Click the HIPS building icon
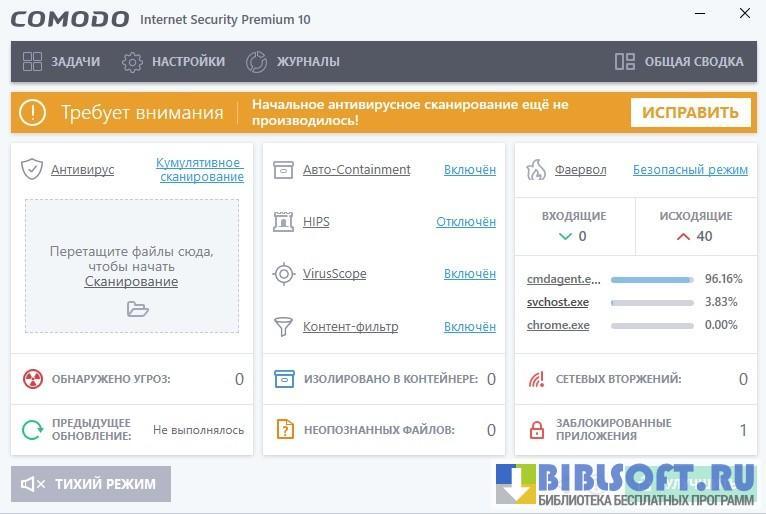Image resolution: width=766 pixels, height=514 pixels. pyautogui.click(x=284, y=222)
